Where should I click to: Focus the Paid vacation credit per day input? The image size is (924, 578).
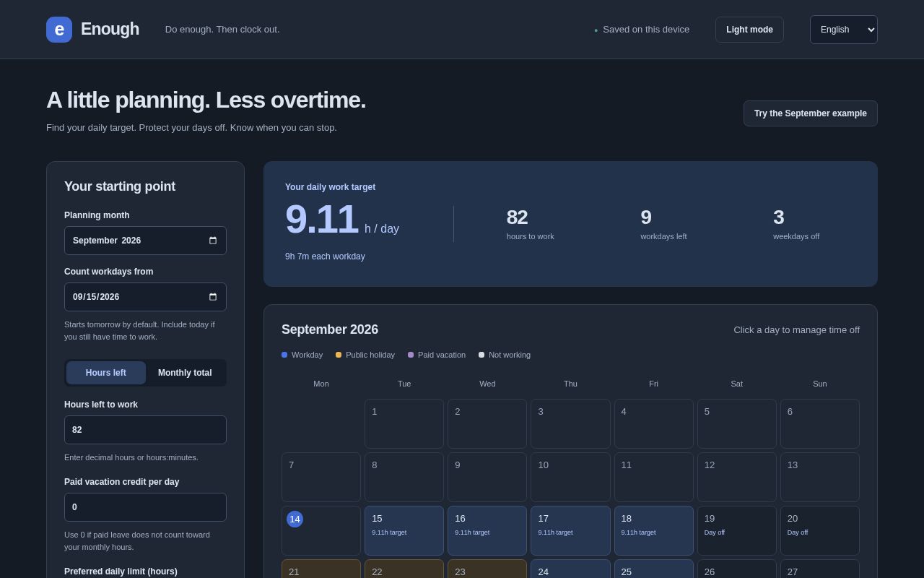(x=145, y=507)
